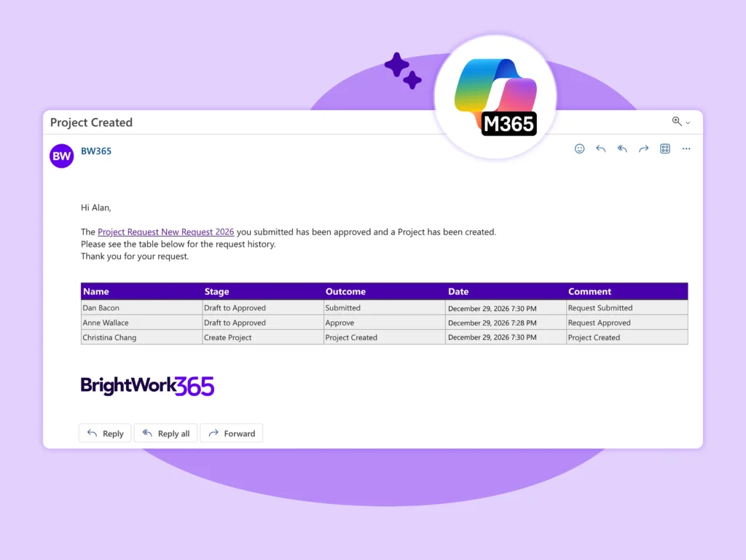This screenshot has width=746, height=560.
Task: Open the apps grid icon
Action: [x=664, y=149]
